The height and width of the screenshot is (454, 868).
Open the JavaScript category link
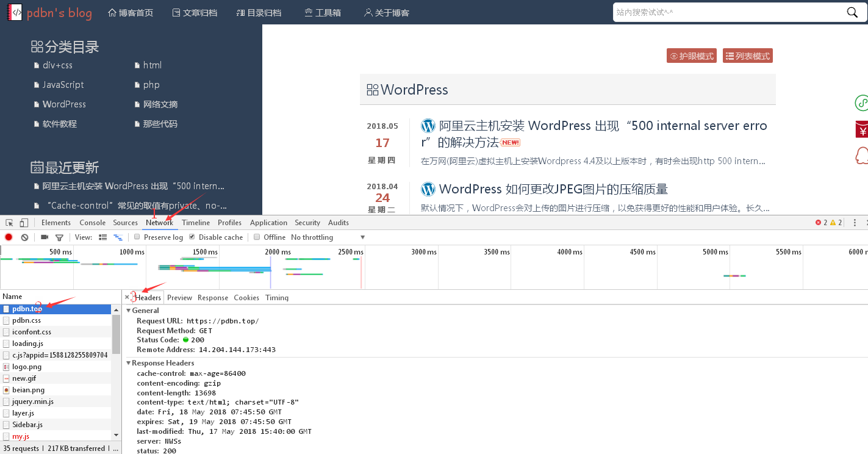point(63,85)
